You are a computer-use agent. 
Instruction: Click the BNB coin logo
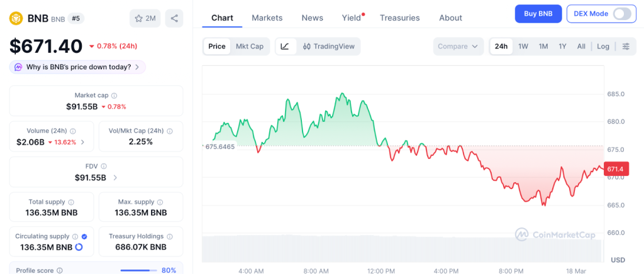[16, 18]
